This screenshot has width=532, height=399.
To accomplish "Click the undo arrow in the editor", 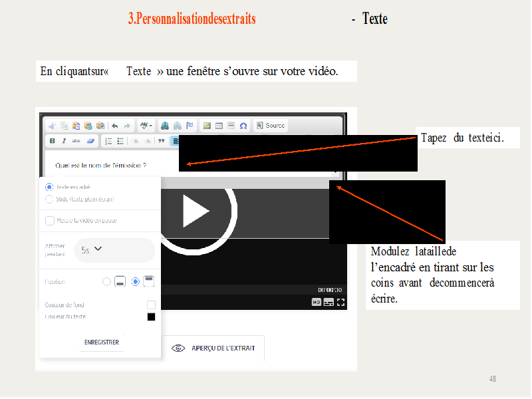I will [x=114, y=126].
